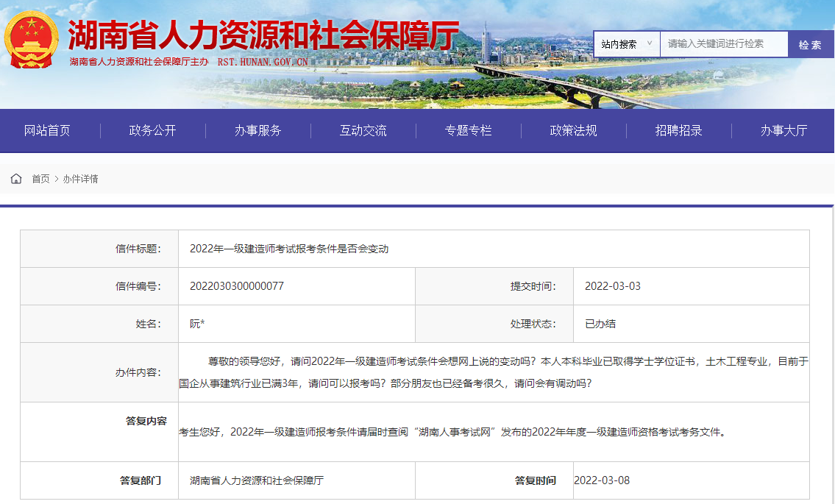835x504 pixels.
Task: Click the 检索 search button
Action: [x=810, y=43]
